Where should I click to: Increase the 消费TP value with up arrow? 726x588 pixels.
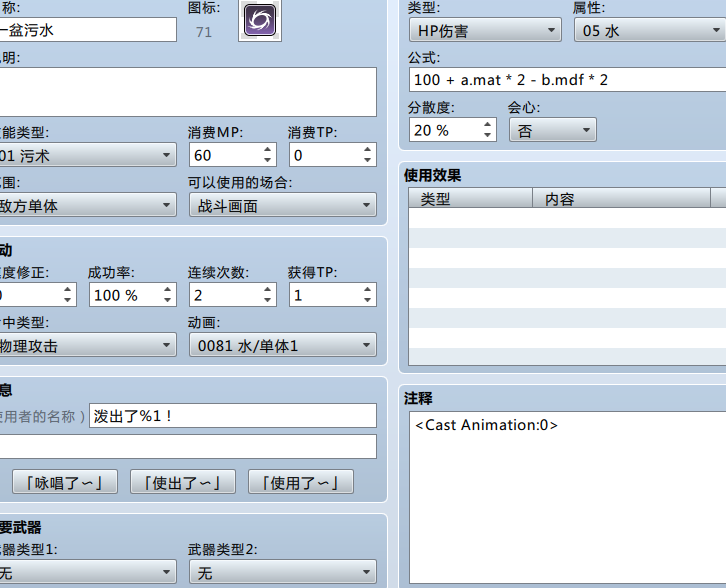(368, 150)
